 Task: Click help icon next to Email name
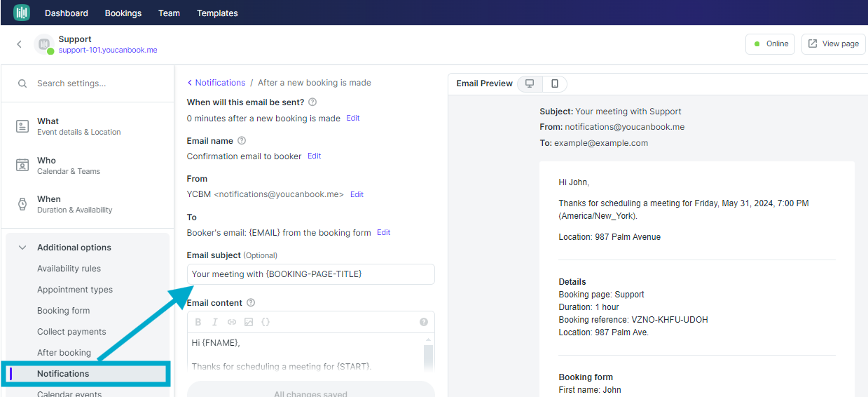tap(242, 141)
